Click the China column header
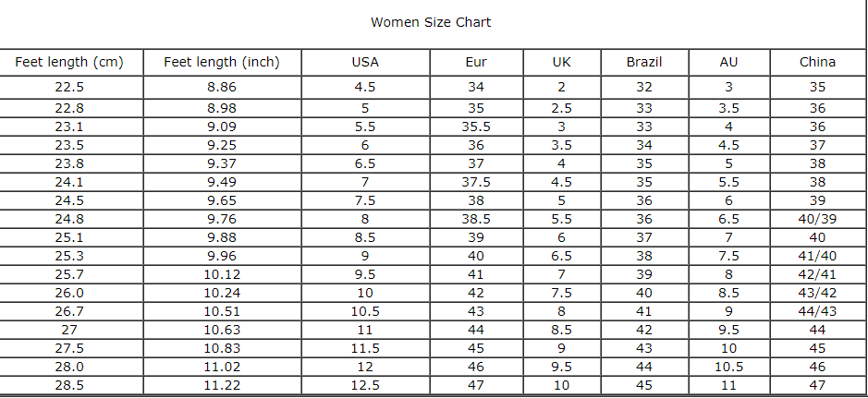The image size is (868, 398). (817, 63)
